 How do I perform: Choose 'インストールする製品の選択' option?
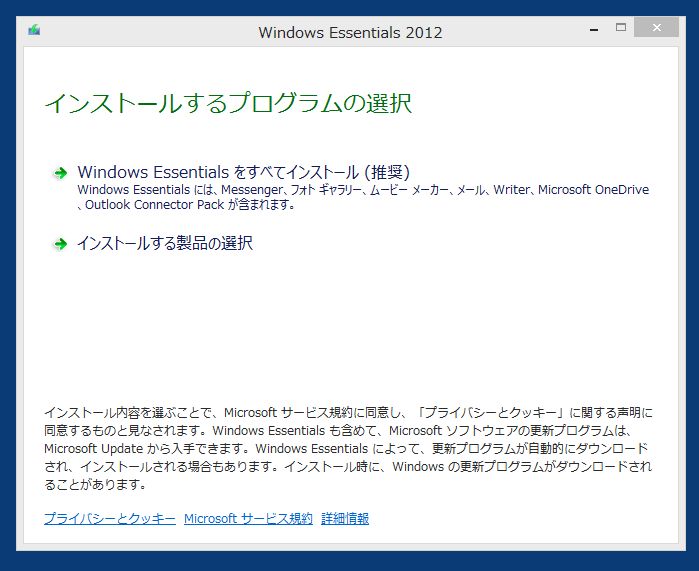click(165, 243)
